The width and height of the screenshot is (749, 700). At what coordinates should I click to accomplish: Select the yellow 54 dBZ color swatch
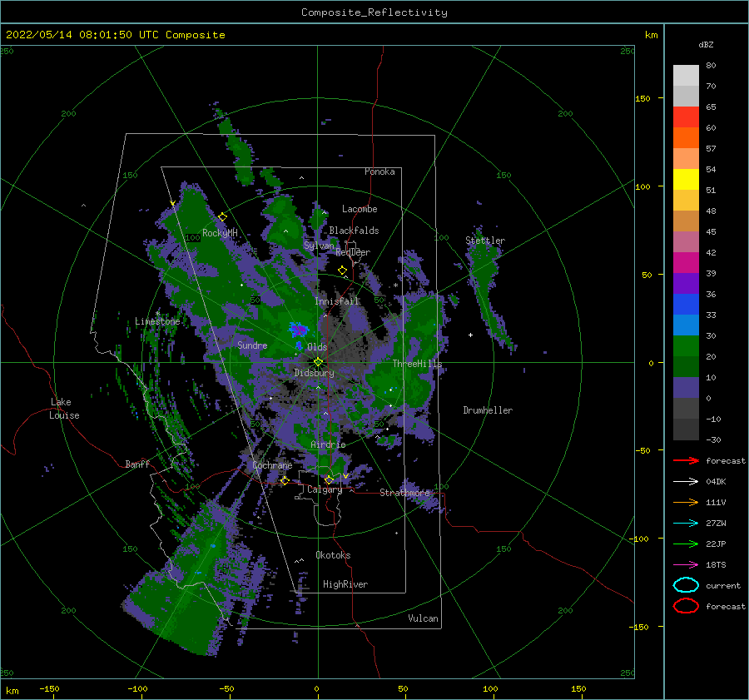tap(686, 180)
